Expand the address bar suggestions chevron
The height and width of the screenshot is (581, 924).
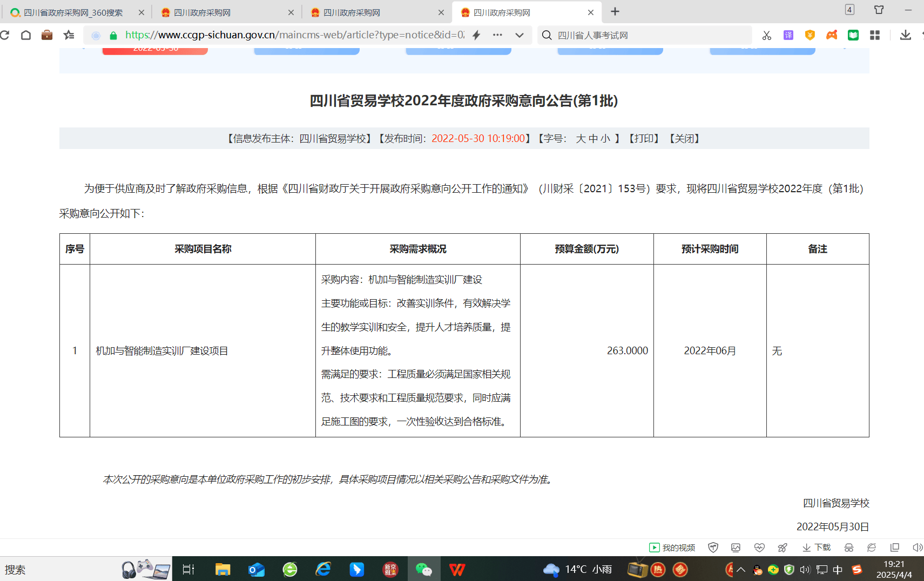[520, 35]
